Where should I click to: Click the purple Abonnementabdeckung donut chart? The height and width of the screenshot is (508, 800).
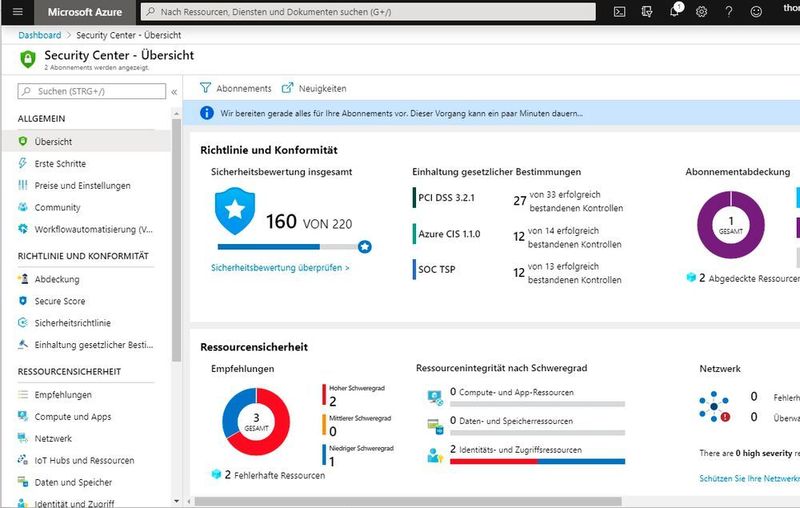(731, 224)
